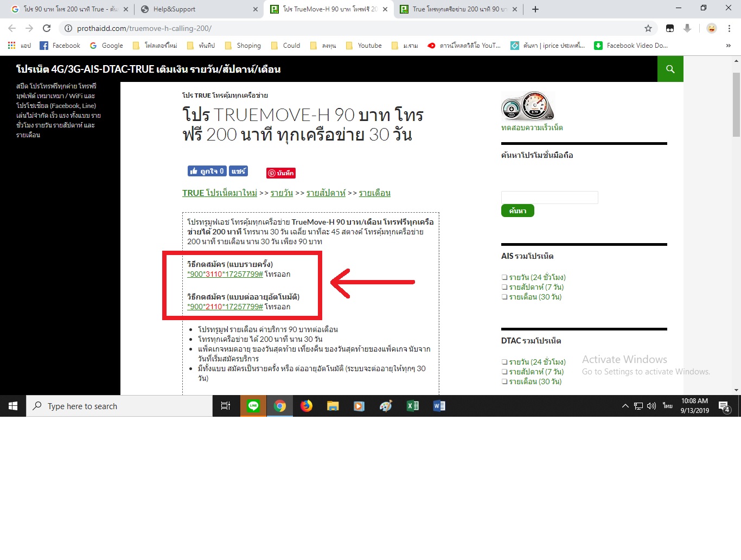Switch to Chrome on the taskbar
Viewport: 741px width, 560px height.
click(280, 406)
